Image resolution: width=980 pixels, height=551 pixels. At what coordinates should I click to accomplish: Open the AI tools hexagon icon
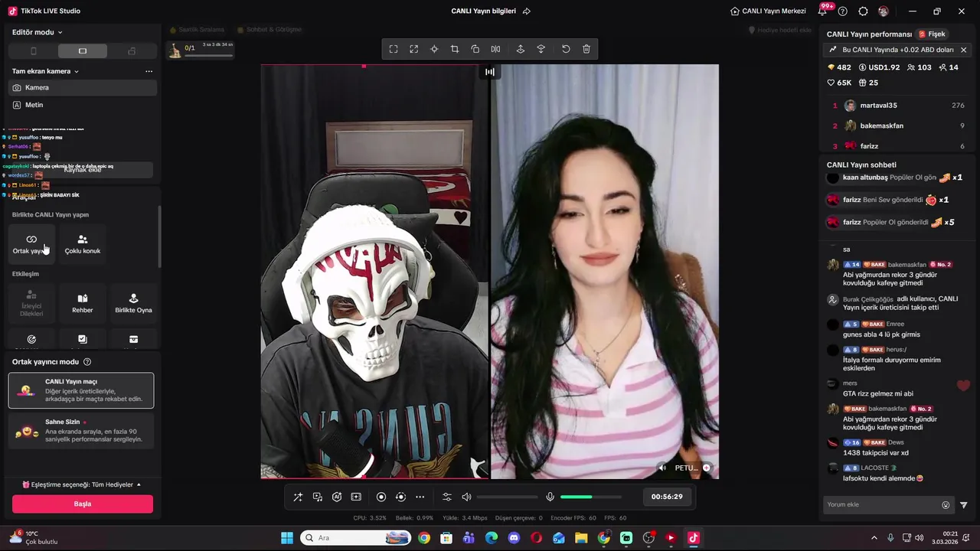tap(337, 497)
